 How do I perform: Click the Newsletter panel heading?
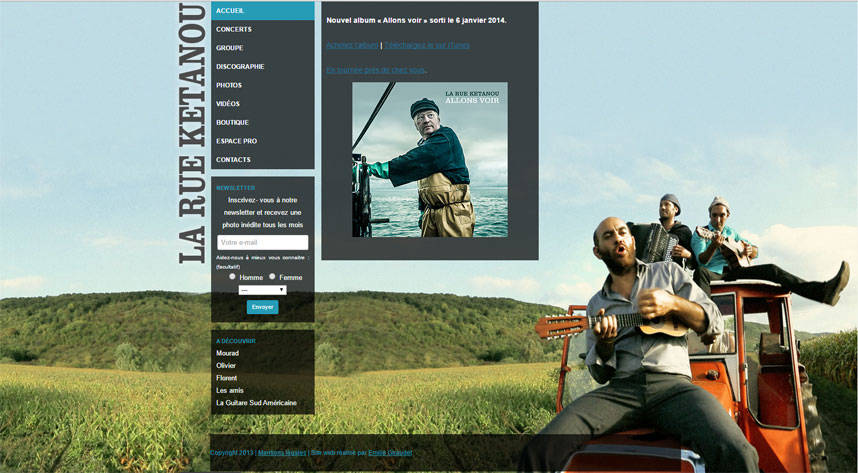[235, 188]
